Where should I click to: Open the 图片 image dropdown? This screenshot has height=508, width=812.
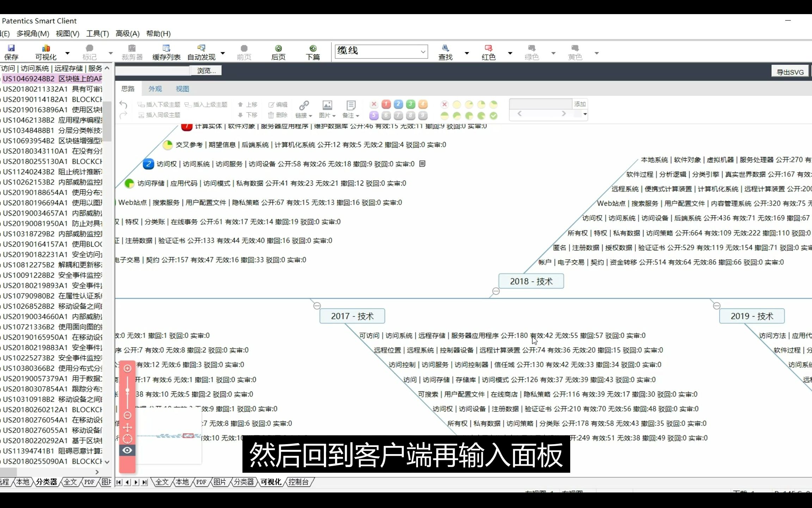[x=327, y=109]
